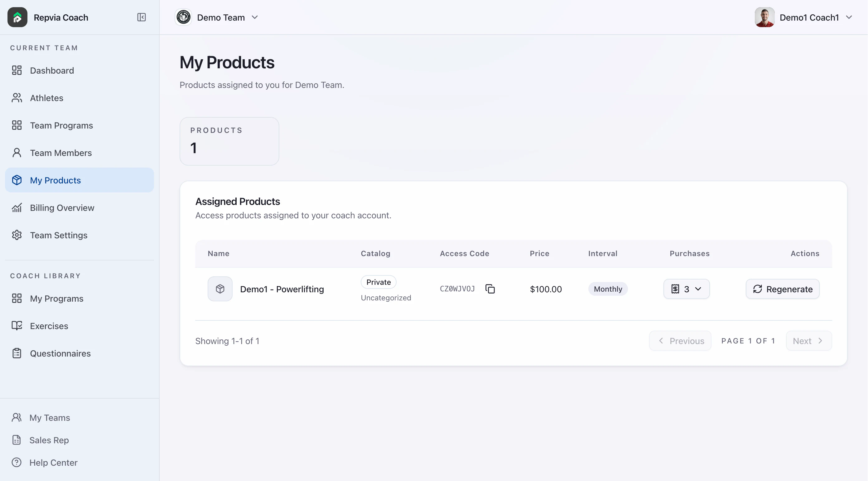Copy the access code CZ0WJVOJ
The image size is (868, 481).
pos(490,289)
